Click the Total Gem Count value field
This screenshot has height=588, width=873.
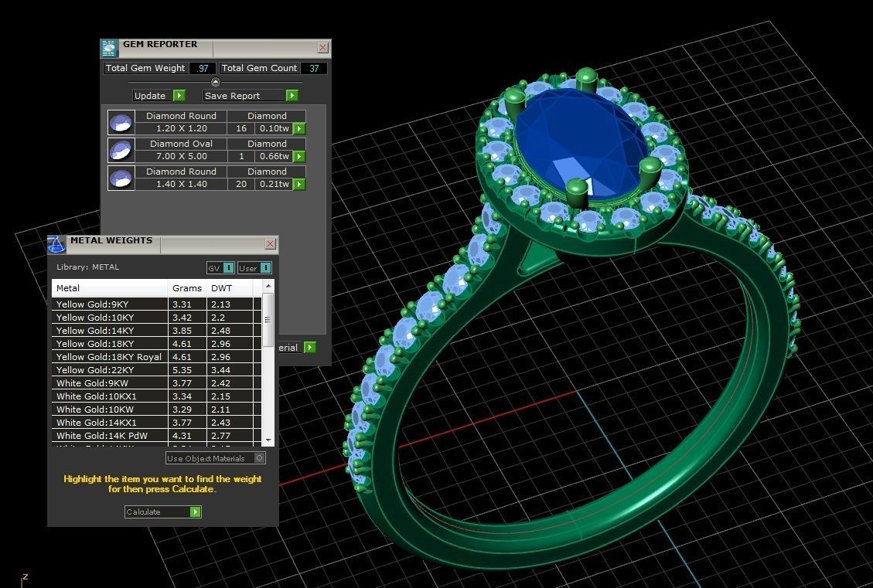click(x=314, y=68)
